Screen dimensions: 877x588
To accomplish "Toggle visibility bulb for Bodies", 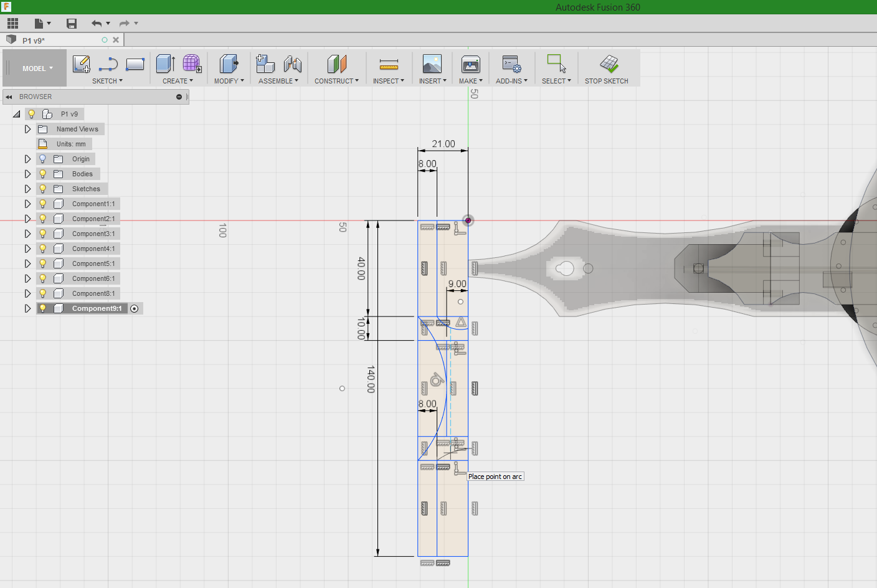I will click(43, 174).
